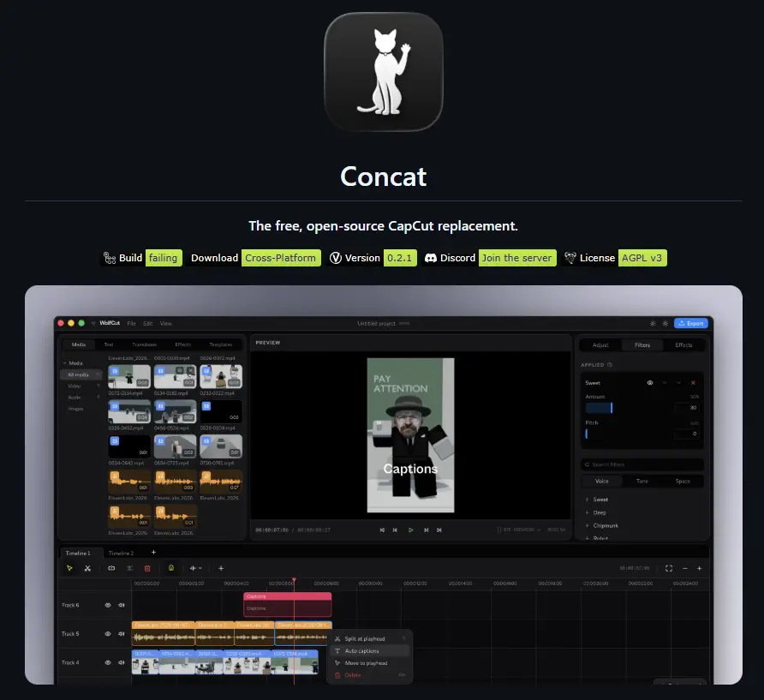Screen dimensions: 764x700
Task: Toggle visibility of Track 4
Action: pos(108,662)
